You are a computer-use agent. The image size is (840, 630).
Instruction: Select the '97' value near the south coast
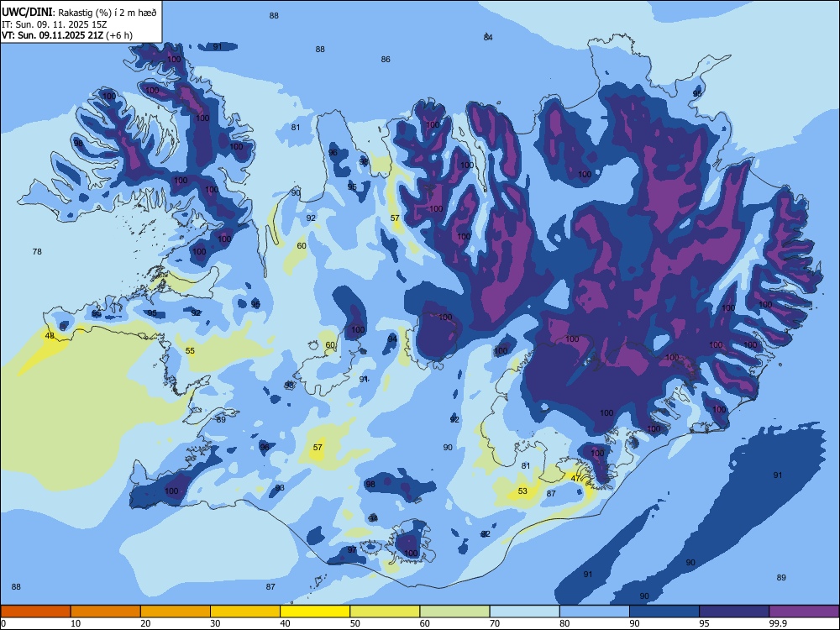click(x=352, y=550)
